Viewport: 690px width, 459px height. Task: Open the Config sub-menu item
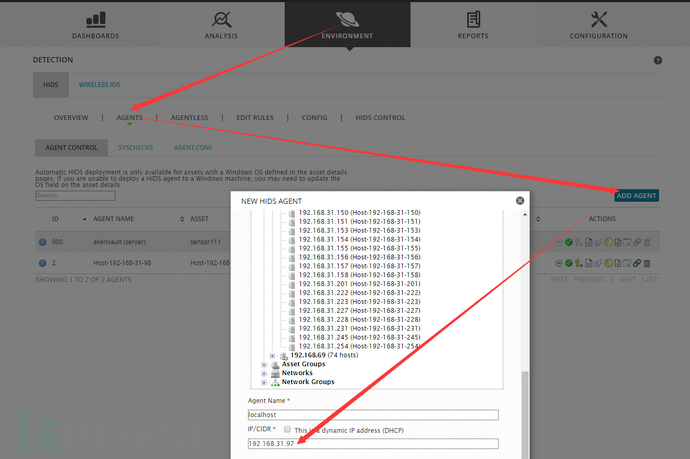pos(314,118)
